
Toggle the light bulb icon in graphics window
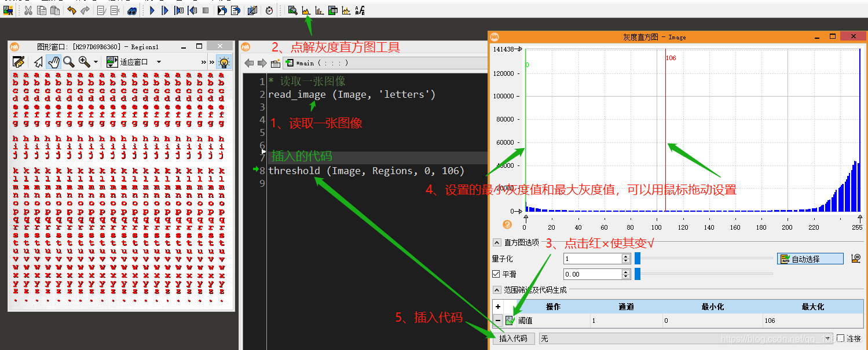(x=224, y=62)
